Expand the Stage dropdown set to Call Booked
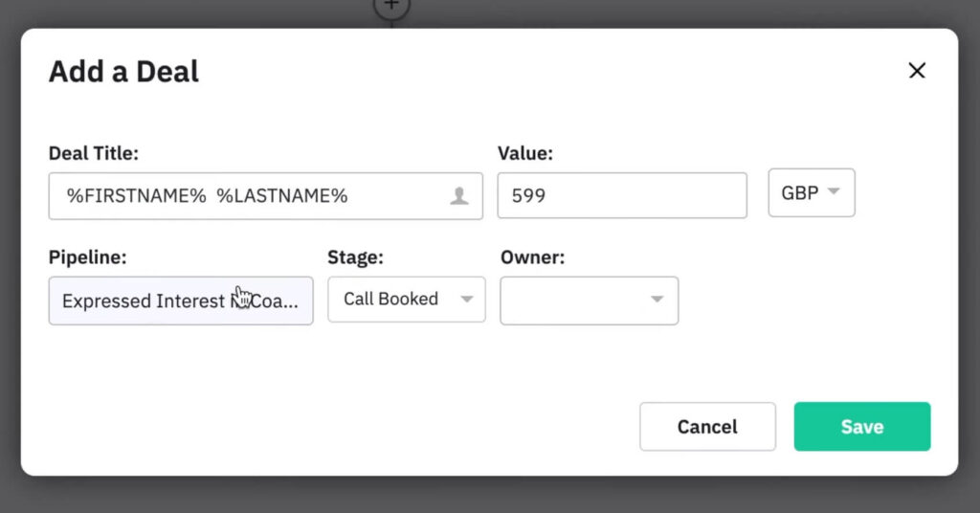 (x=406, y=300)
